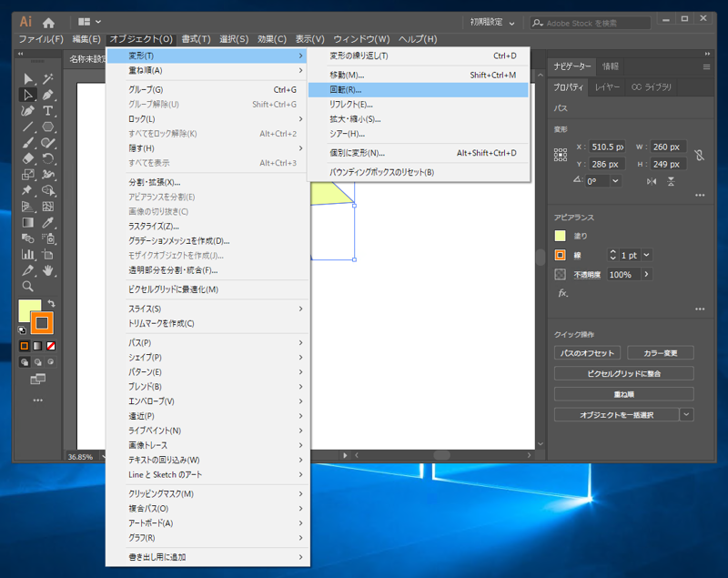The height and width of the screenshot is (578, 728).
Task: Click the 重ね順 quick action button
Action: click(624, 394)
